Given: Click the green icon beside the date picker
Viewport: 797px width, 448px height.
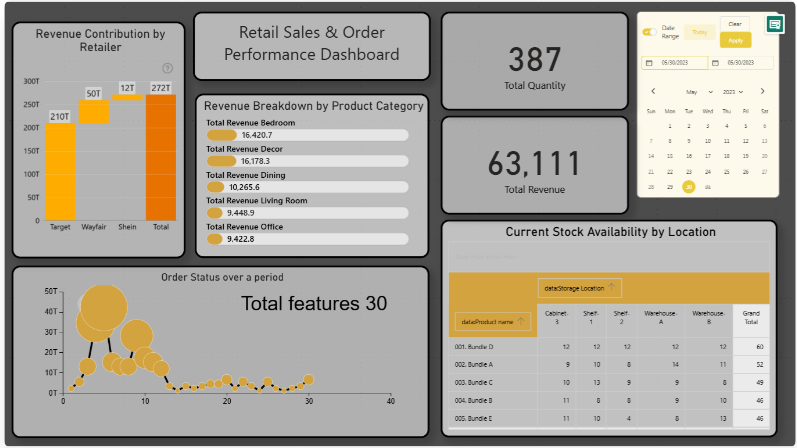Looking at the screenshot, I should [774, 24].
